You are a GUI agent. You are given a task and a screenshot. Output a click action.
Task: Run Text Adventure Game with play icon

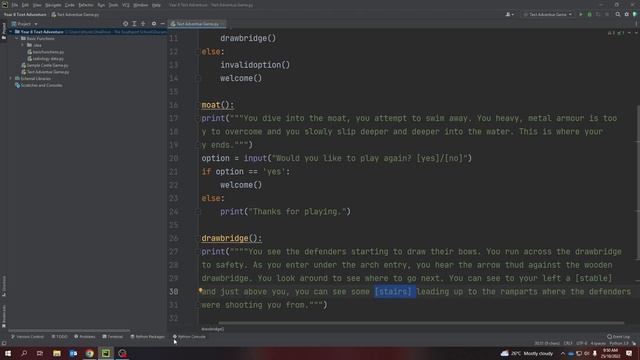pyautogui.click(x=581, y=14)
